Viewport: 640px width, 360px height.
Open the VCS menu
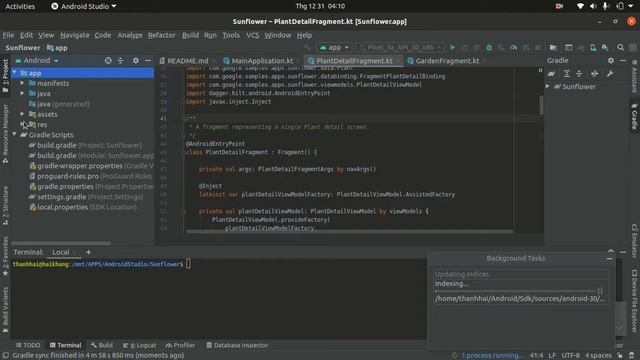click(253, 35)
